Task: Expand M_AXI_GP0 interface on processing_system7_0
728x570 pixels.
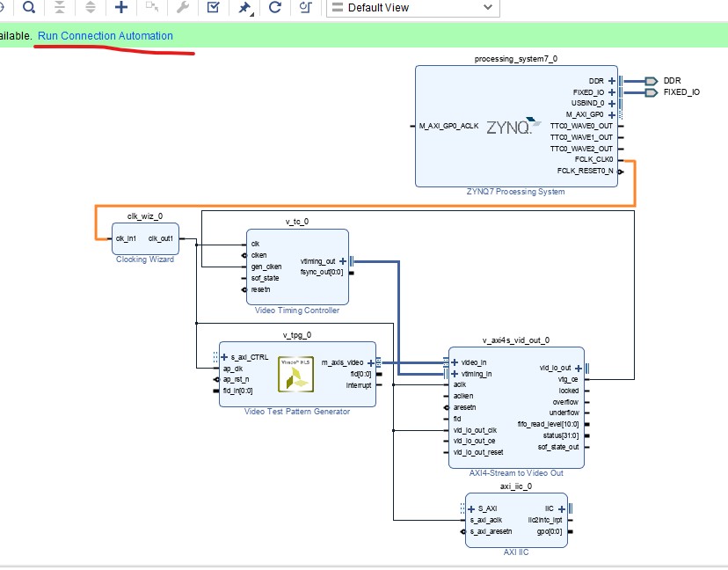Action: pos(611,114)
